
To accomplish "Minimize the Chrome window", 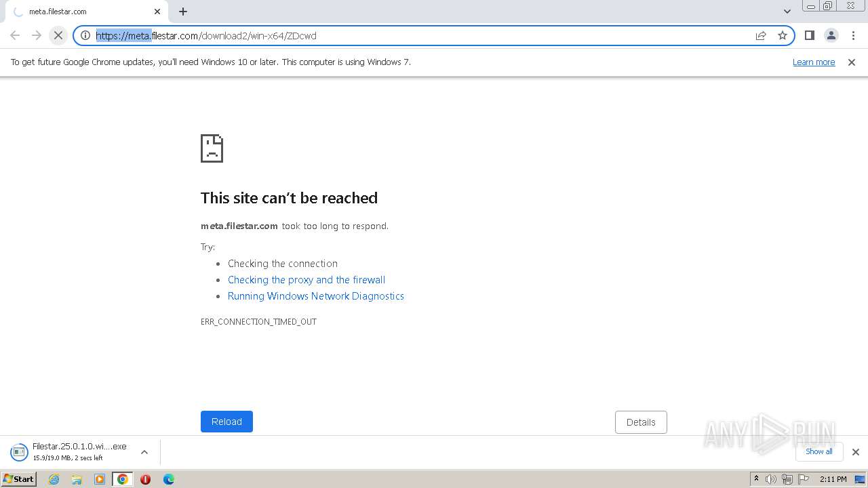I will [811, 6].
